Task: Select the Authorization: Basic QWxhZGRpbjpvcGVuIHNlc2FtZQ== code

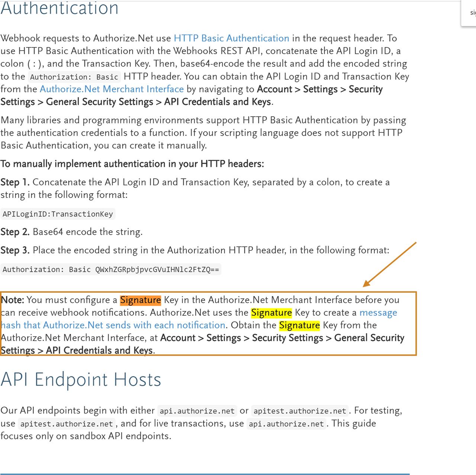Action: point(111,270)
